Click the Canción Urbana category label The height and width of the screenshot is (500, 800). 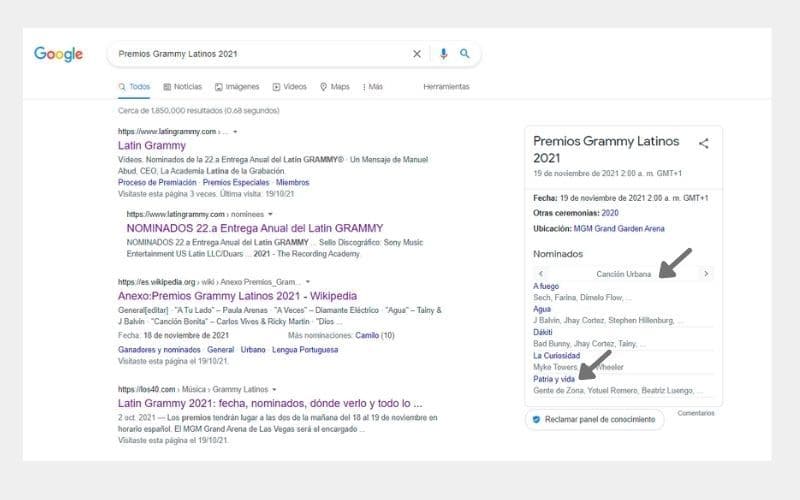coord(623,274)
